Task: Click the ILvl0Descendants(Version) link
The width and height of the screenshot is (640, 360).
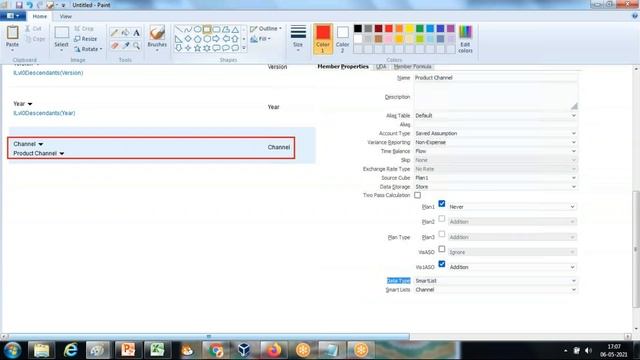Action: (48, 73)
